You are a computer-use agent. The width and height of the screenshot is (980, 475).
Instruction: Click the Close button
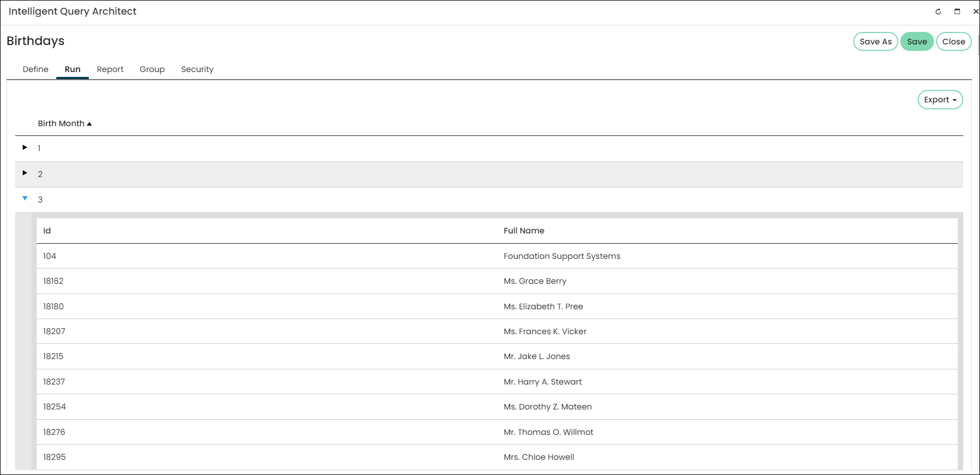pyautogui.click(x=953, y=42)
